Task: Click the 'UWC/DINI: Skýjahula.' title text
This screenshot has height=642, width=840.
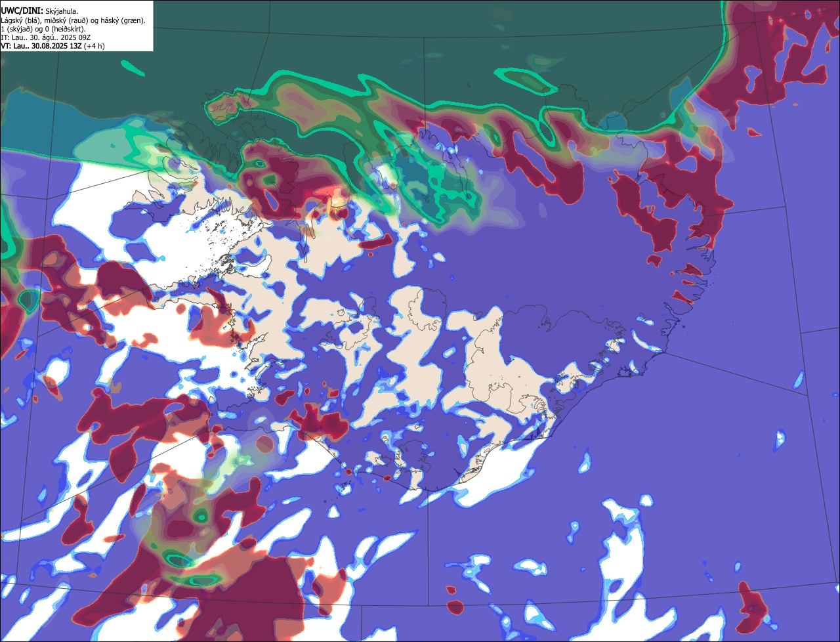Action: 39,11
